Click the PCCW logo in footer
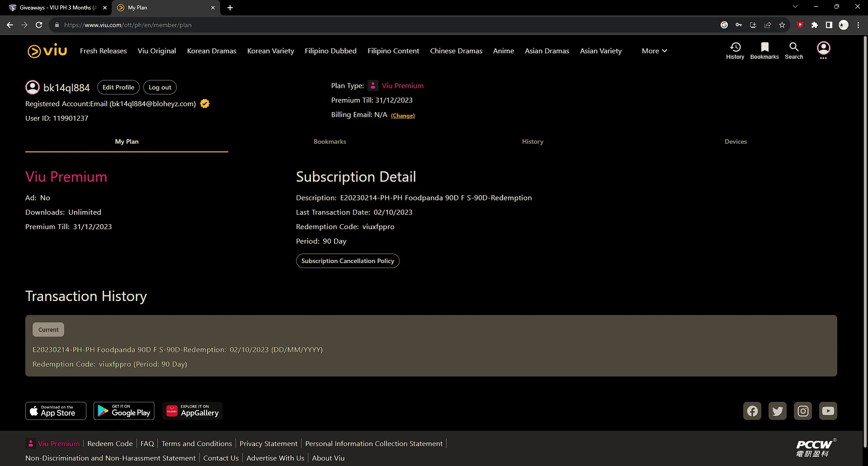Viewport: 868px width, 466px height. 816,448
